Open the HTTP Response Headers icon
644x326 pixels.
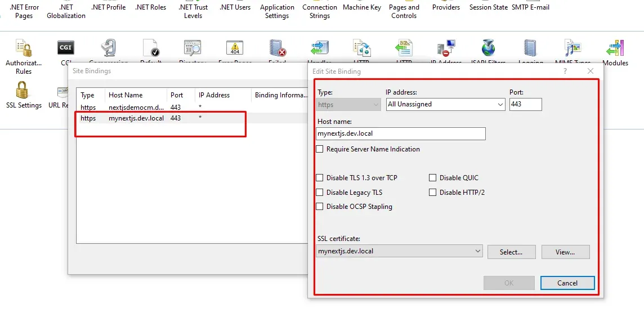coord(404,48)
